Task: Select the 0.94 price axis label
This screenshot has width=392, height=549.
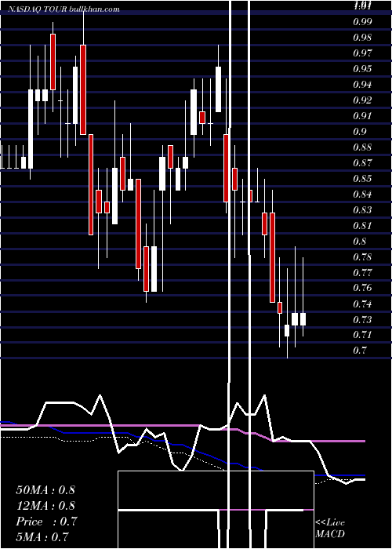Action: point(362,85)
